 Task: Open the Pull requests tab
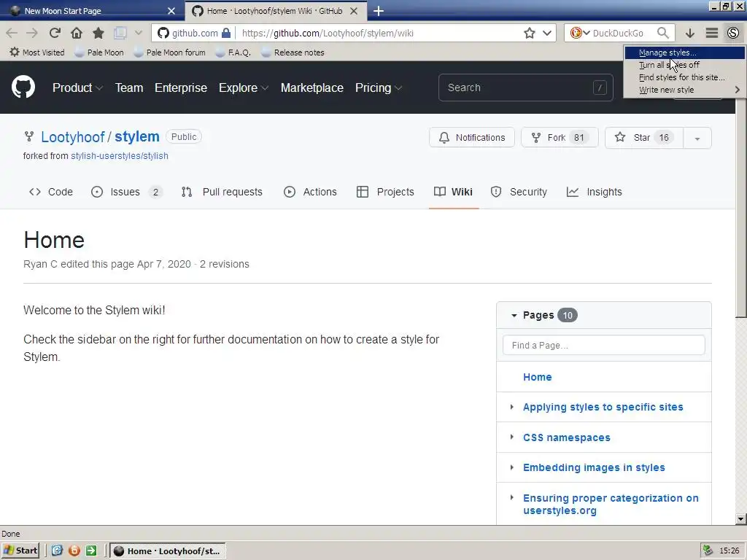[x=222, y=192]
